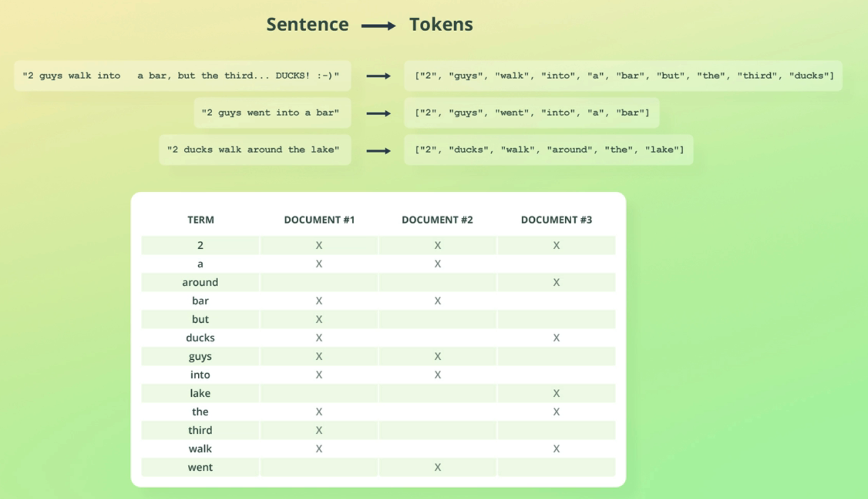Click the token list containing "third"
This screenshot has width=868, height=499.
tap(623, 76)
